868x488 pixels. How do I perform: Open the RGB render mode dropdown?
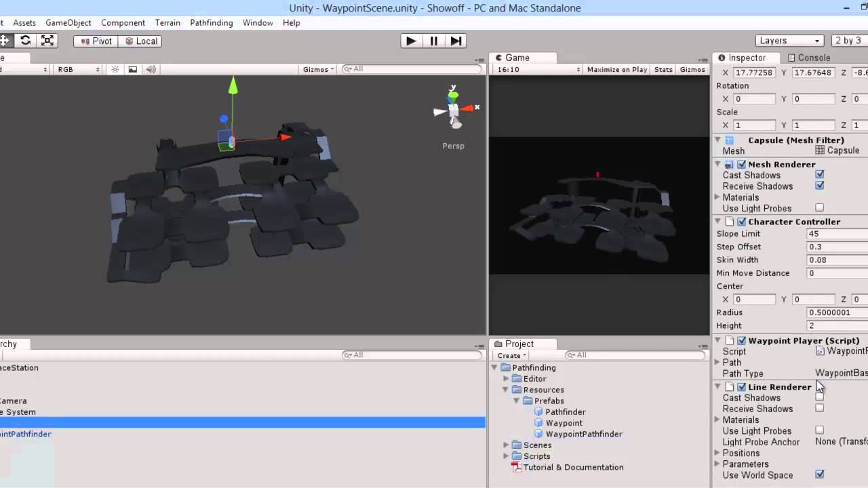click(78, 69)
